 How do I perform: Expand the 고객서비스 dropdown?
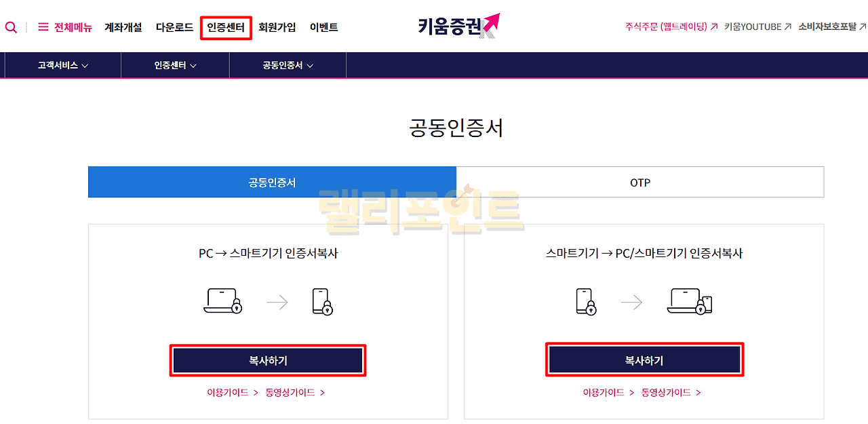click(63, 66)
